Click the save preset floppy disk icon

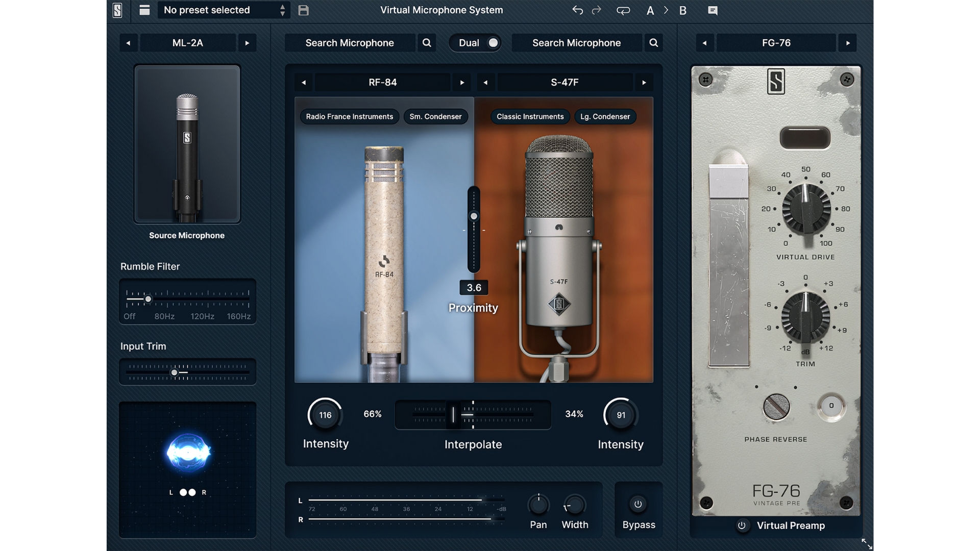303,10
